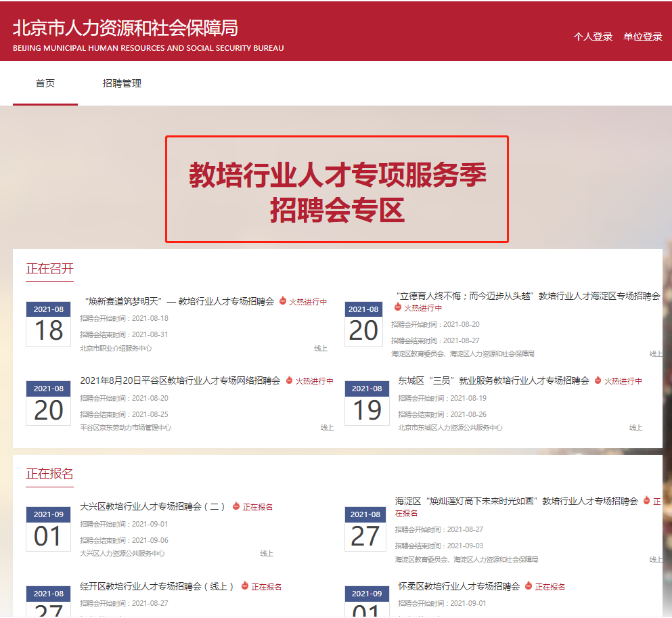
Task: Open the "焕新赛道筑梦明天" 教培行业人才专场招聘会 link
Action: point(179,301)
